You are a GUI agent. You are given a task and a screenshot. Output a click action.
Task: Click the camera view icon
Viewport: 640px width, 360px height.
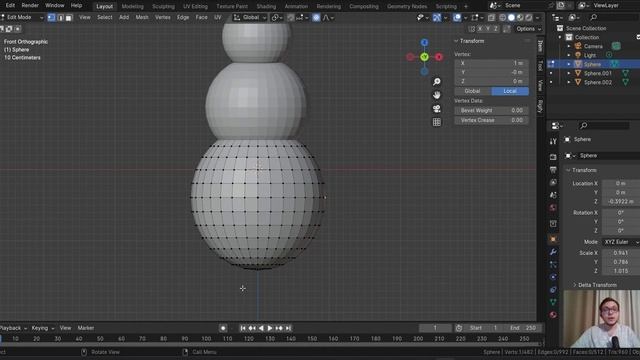(x=437, y=109)
